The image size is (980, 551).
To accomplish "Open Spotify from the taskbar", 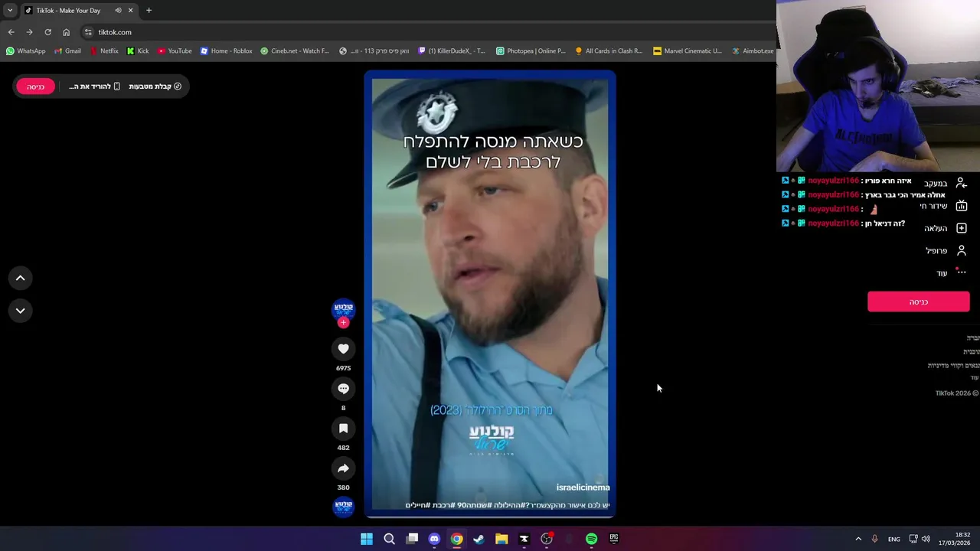I will coord(591,539).
